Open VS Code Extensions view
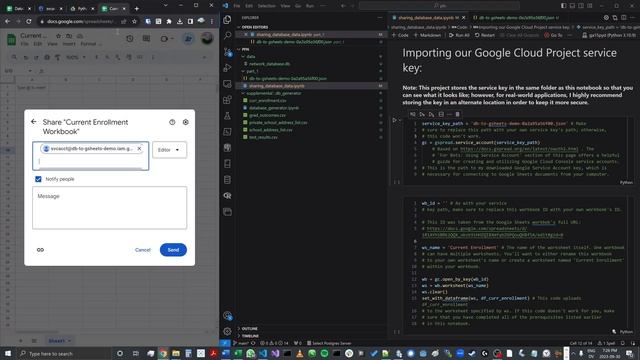 tap(227, 100)
